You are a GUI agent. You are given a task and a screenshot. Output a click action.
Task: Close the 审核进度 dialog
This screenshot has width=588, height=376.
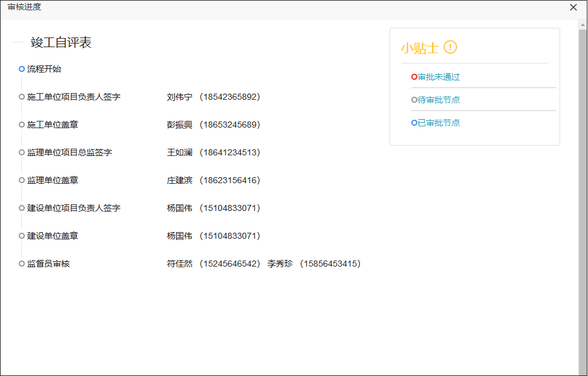[x=573, y=7]
